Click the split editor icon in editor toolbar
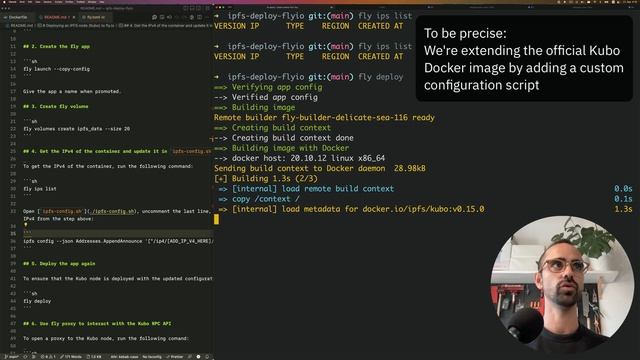Image resolution: width=640 pixels, height=360 pixels. 200,17
